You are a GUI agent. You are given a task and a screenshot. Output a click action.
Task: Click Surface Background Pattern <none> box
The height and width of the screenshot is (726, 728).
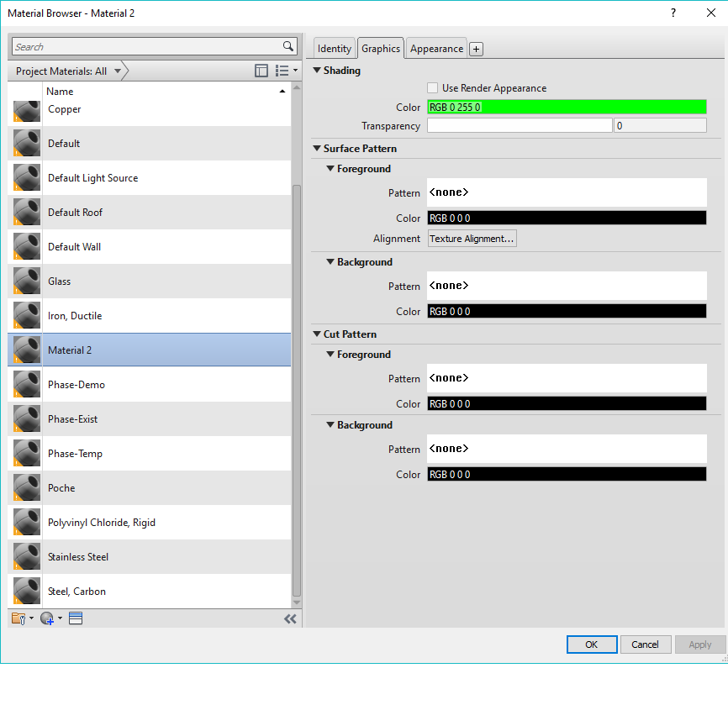point(567,286)
